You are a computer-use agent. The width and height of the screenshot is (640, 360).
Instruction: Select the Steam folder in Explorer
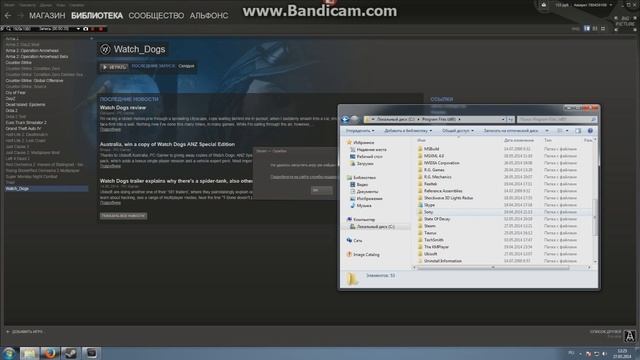click(427, 226)
